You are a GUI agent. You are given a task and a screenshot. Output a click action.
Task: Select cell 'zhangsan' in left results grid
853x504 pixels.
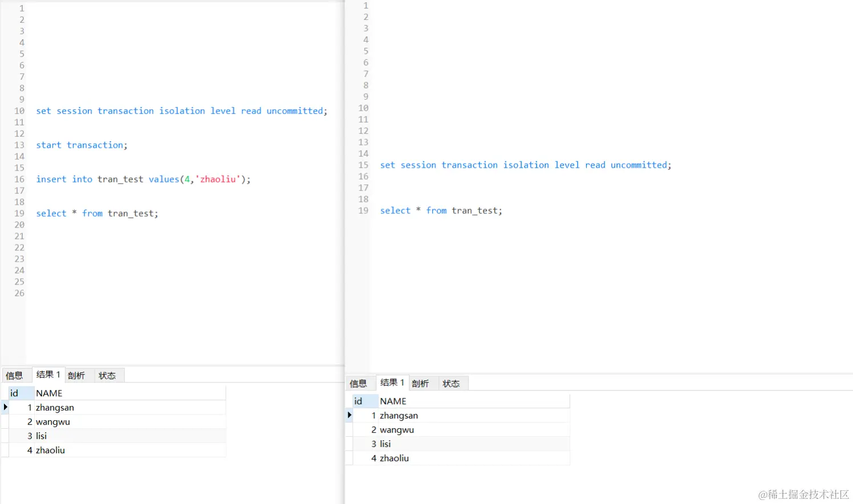coord(130,408)
